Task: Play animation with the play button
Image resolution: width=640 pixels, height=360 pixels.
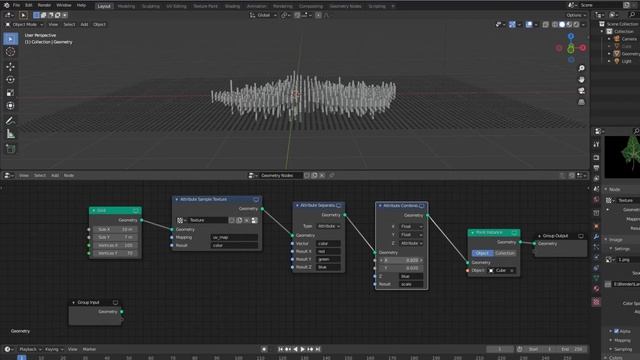Action: [x=302, y=349]
